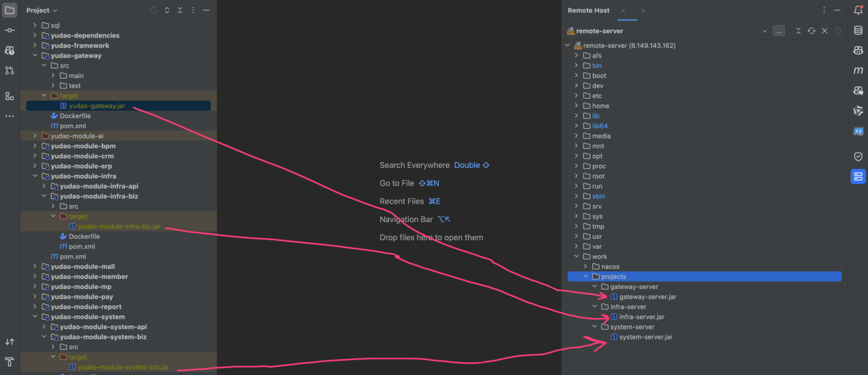Screen dimensions: 868x375
Task: Select gateway-server.jar on remote host
Action: tap(647, 297)
